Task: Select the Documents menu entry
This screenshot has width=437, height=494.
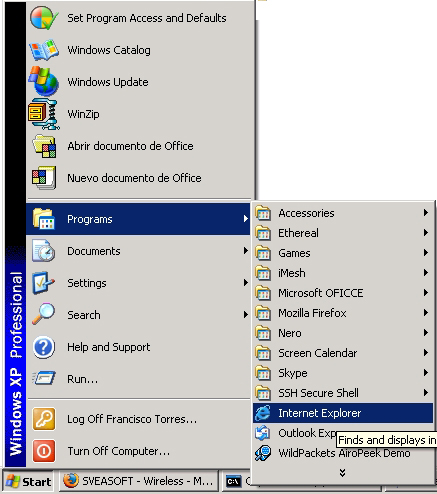Action: point(138,251)
